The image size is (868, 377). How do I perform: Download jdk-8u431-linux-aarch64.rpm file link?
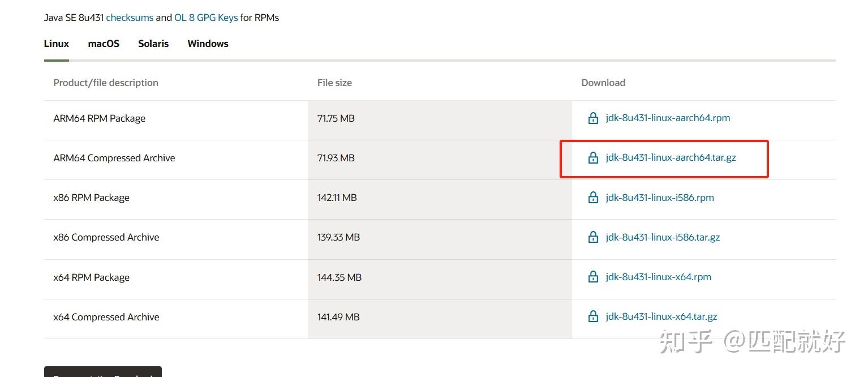[x=668, y=118]
